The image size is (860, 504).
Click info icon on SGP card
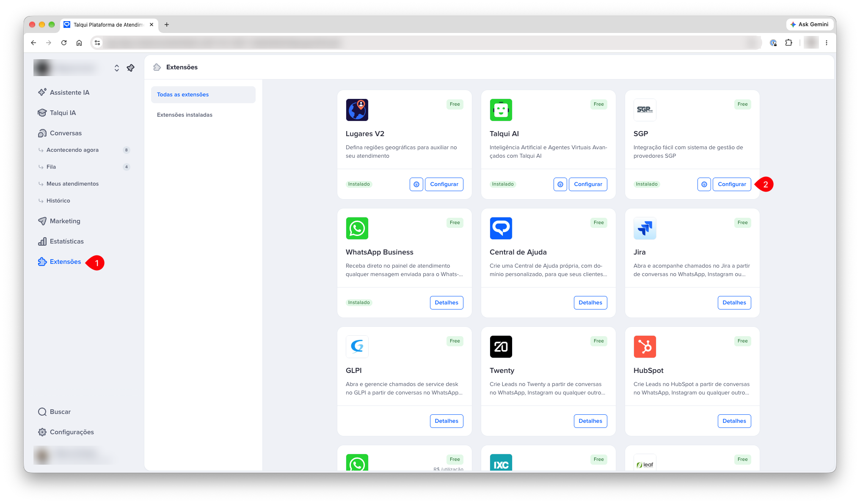(704, 184)
